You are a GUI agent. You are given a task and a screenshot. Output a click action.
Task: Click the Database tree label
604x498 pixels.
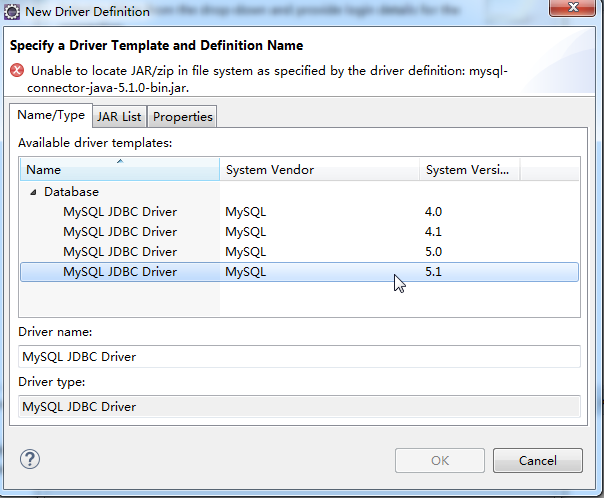(71, 192)
